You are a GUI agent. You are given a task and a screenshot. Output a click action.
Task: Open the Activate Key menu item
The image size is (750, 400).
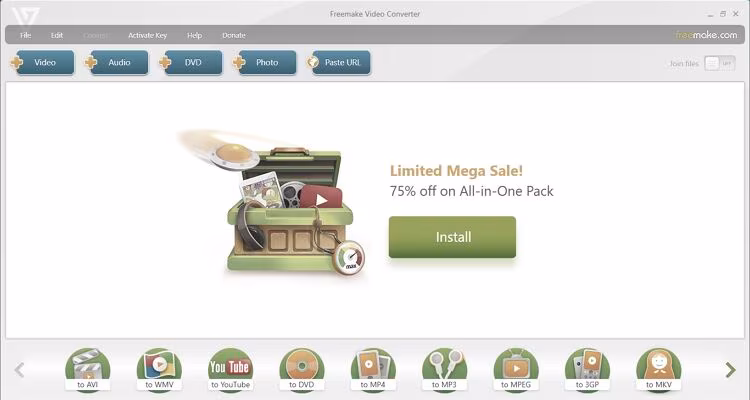[147, 35]
